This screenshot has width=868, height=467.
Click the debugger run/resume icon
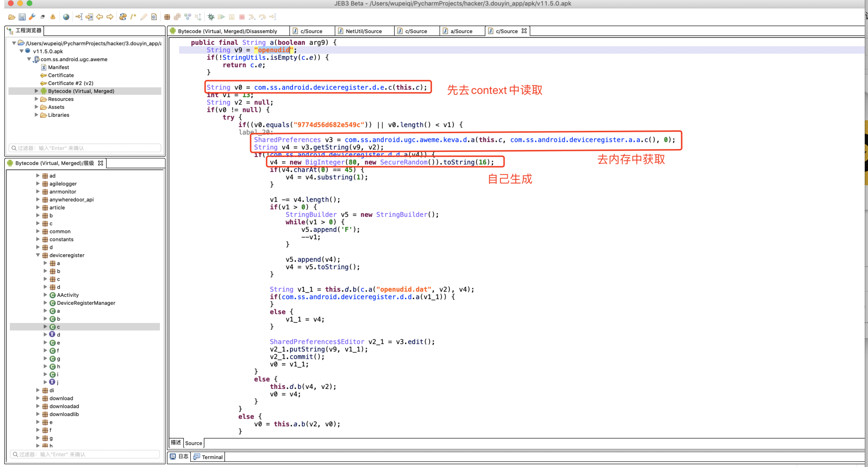point(221,17)
